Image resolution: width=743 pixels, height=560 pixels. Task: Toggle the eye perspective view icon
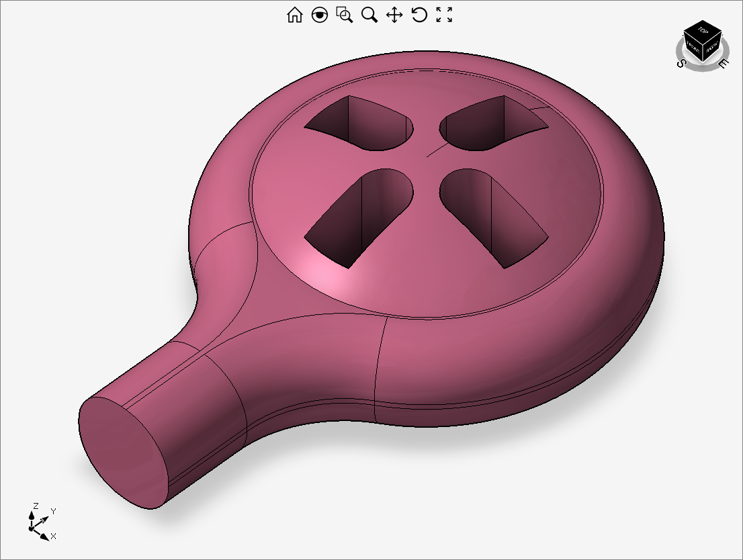(x=320, y=15)
